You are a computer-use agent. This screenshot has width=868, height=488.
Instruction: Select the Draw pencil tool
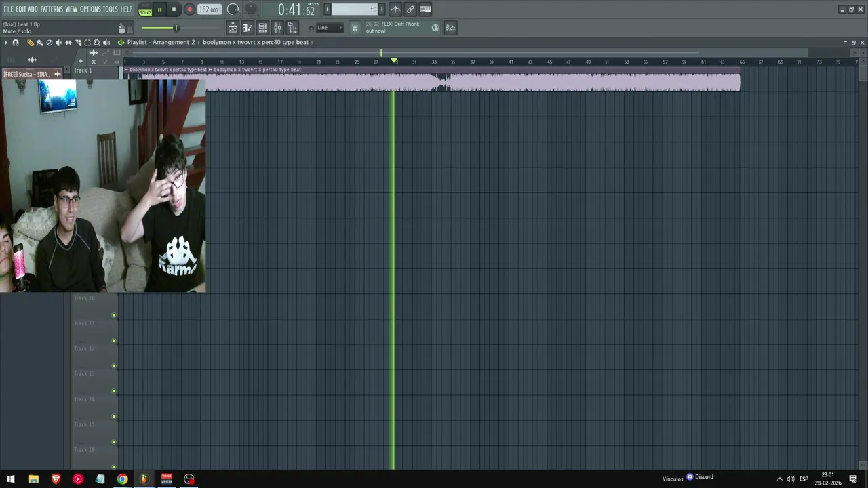pos(30,43)
